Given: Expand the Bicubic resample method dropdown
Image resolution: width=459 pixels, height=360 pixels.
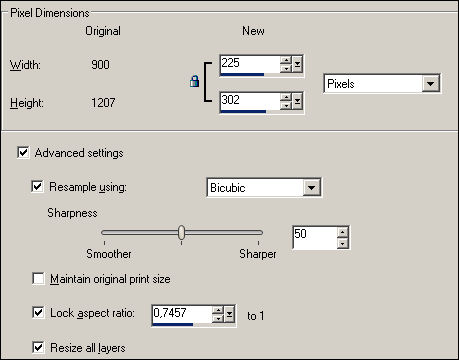Looking at the screenshot, I should [311, 188].
